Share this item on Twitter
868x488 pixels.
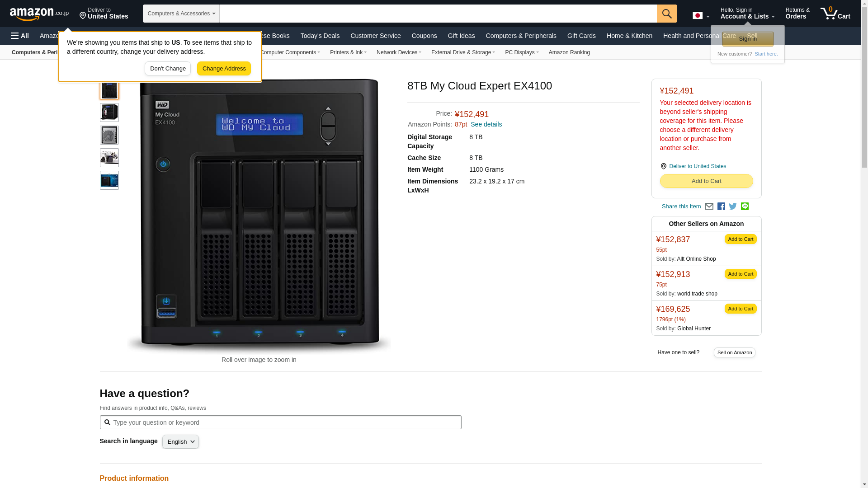coord(733,206)
